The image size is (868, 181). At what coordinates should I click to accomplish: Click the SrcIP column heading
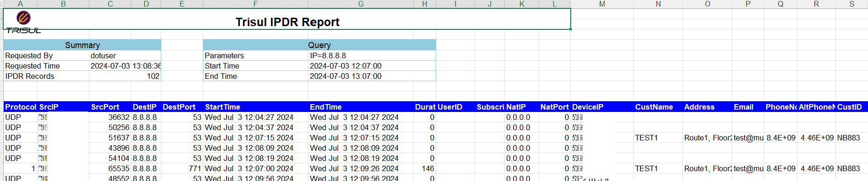[63, 107]
